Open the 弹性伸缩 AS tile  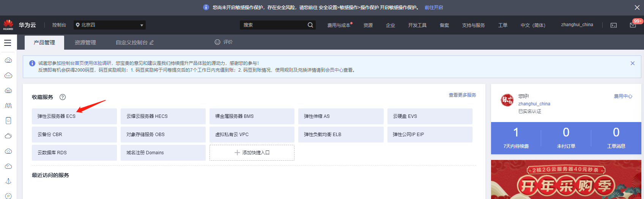(341, 116)
